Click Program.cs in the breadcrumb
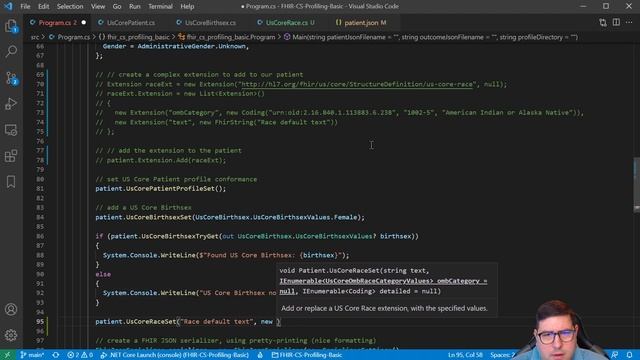Image resolution: width=640 pixels, height=360 pixels. [69, 37]
